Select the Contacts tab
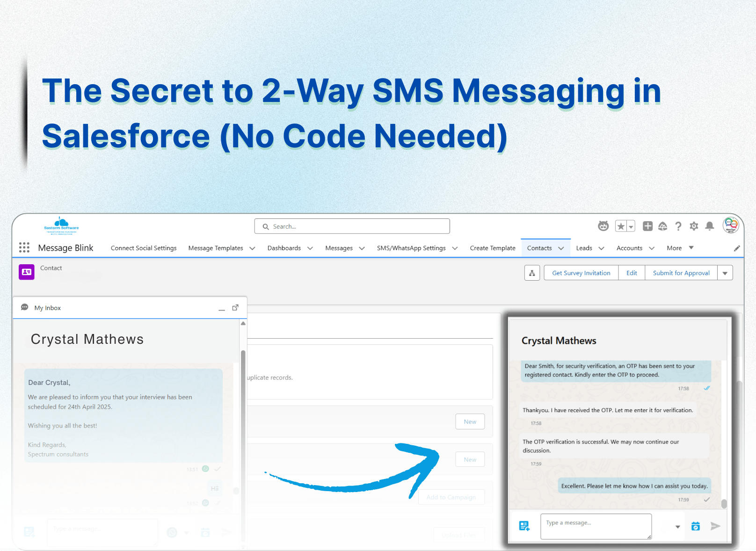Image resolution: width=756 pixels, height=551 pixels. click(539, 248)
